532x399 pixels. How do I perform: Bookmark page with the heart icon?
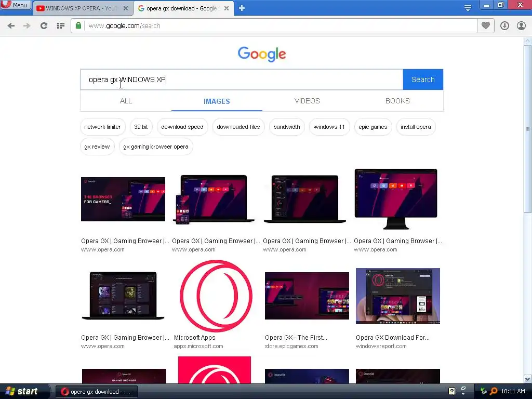tap(486, 25)
